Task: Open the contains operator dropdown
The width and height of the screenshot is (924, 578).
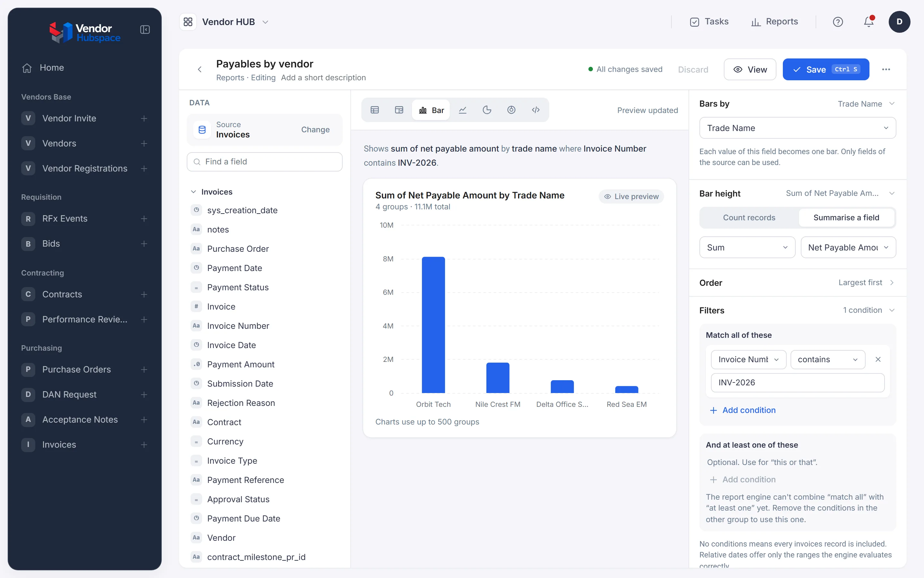Action: pyautogui.click(x=827, y=359)
